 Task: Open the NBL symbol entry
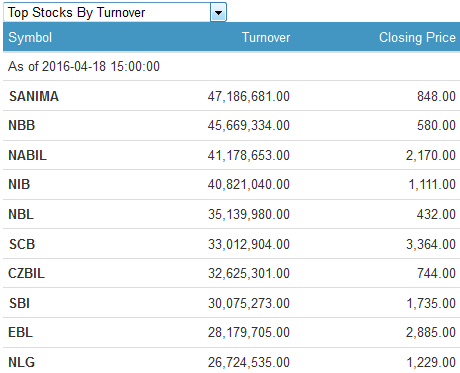click(x=21, y=214)
